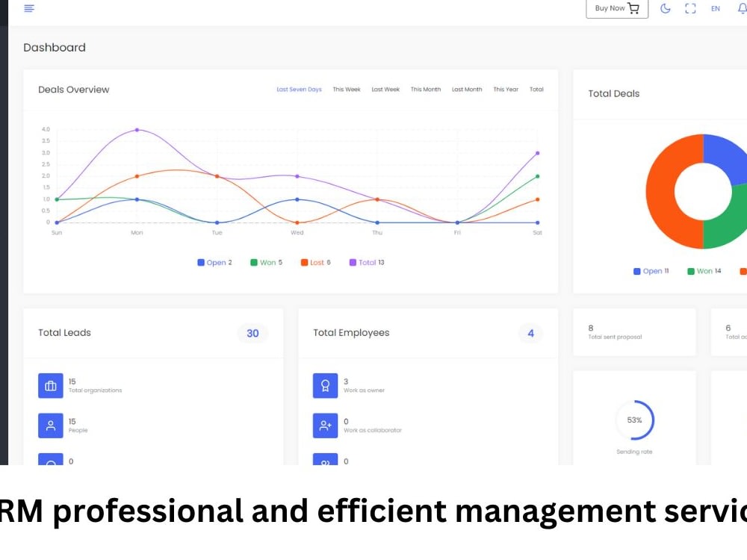
Task: Click the 53% sending rate progress ring
Action: 634,420
